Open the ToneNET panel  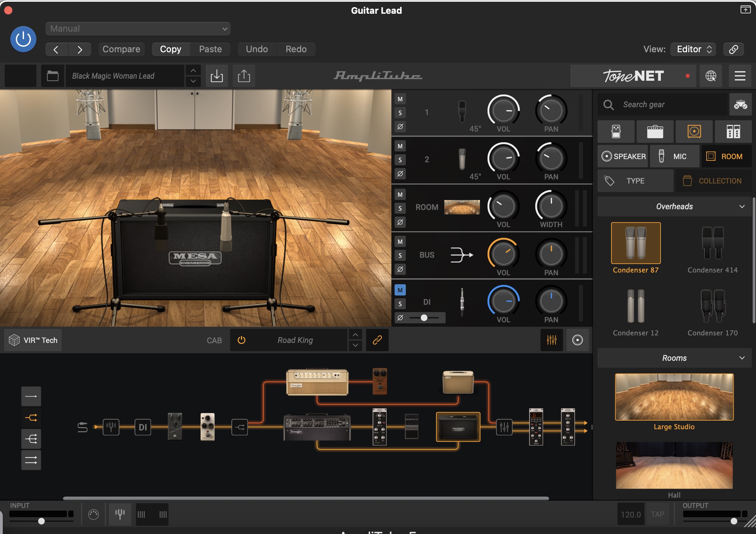[x=633, y=76]
